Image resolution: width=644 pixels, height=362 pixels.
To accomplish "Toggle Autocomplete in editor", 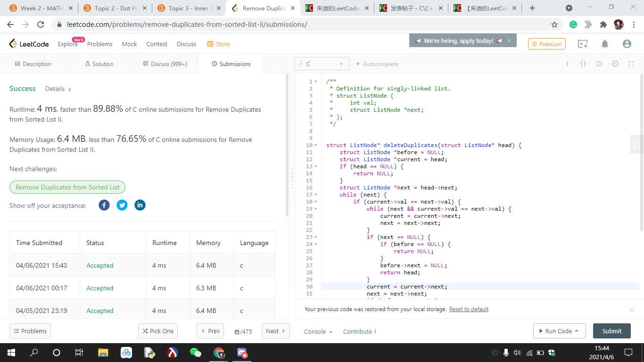I will [x=377, y=64].
